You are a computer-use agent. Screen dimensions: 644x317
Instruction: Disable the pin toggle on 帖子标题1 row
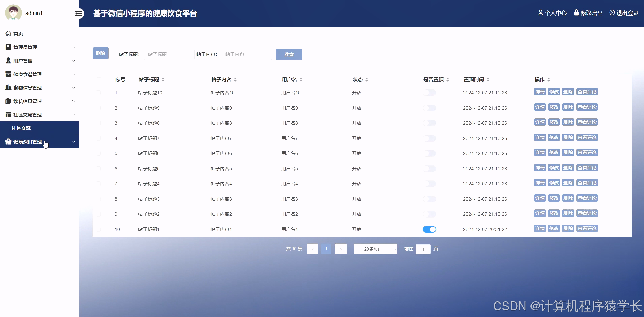[x=429, y=229]
